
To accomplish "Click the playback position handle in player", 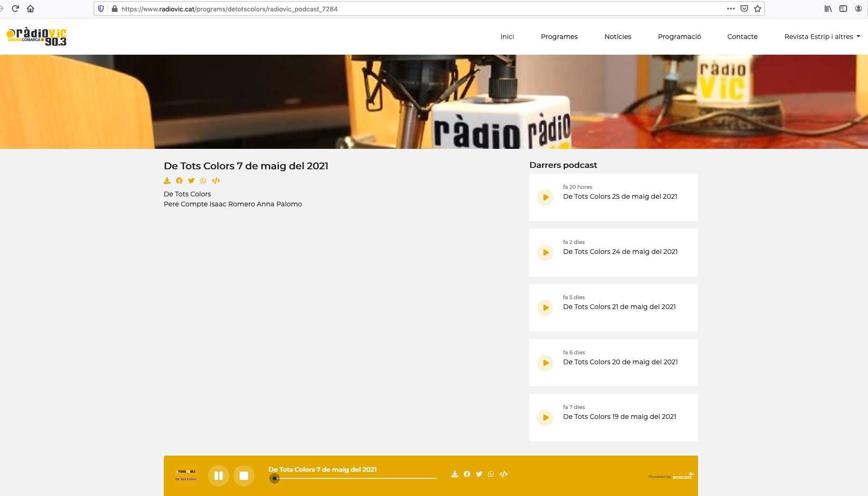I will pos(275,478).
